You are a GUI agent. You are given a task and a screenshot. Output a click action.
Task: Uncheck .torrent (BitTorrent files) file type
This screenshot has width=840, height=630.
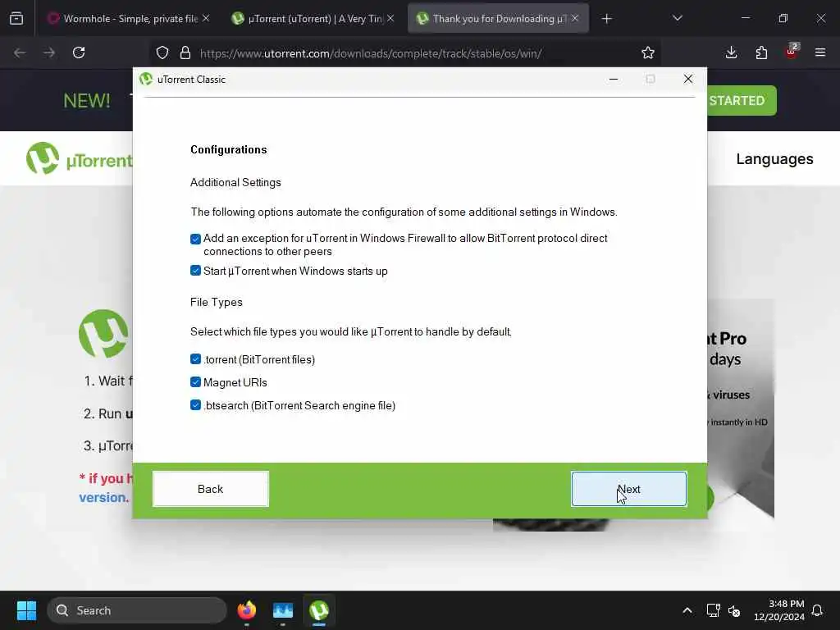pos(195,359)
